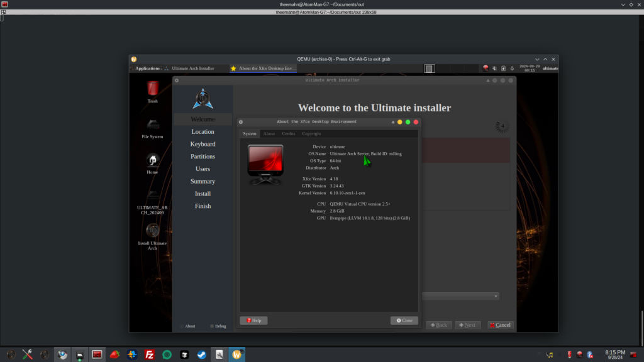The width and height of the screenshot is (644, 362).
Task: Select the Keyboard step in installer sidebar
Action: (x=203, y=144)
